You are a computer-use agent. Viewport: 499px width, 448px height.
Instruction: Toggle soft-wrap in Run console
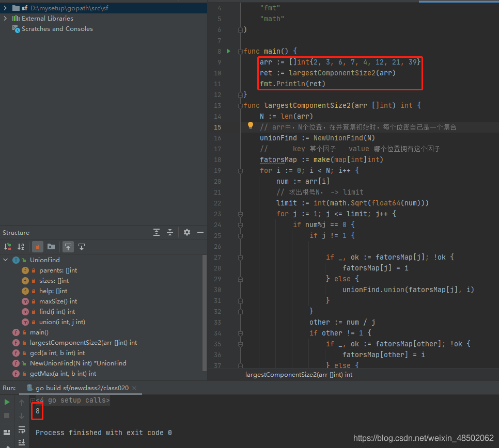[22, 429]
